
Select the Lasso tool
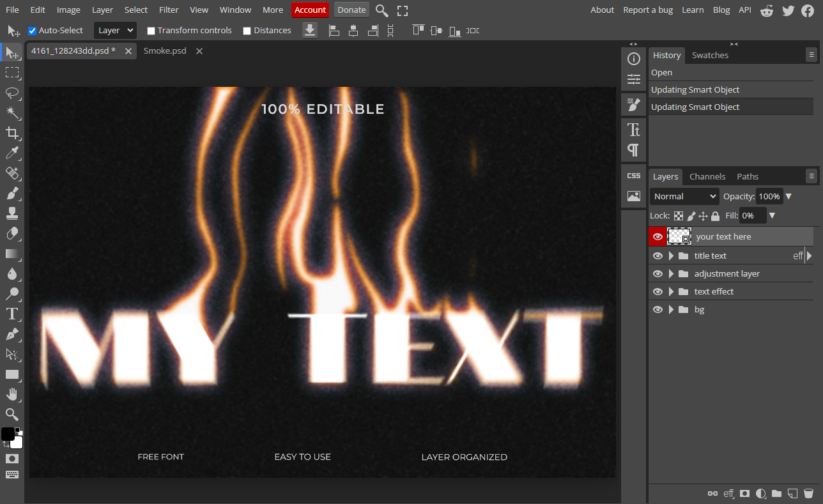pyautogui.click(x=13, y=93)
